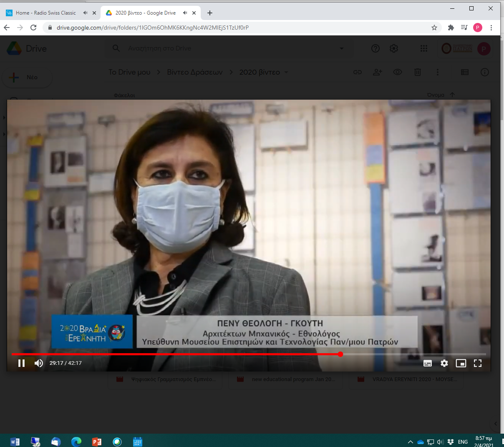
Task: Open the Google account avatar in Drive
Action: [x=484, y=49]
